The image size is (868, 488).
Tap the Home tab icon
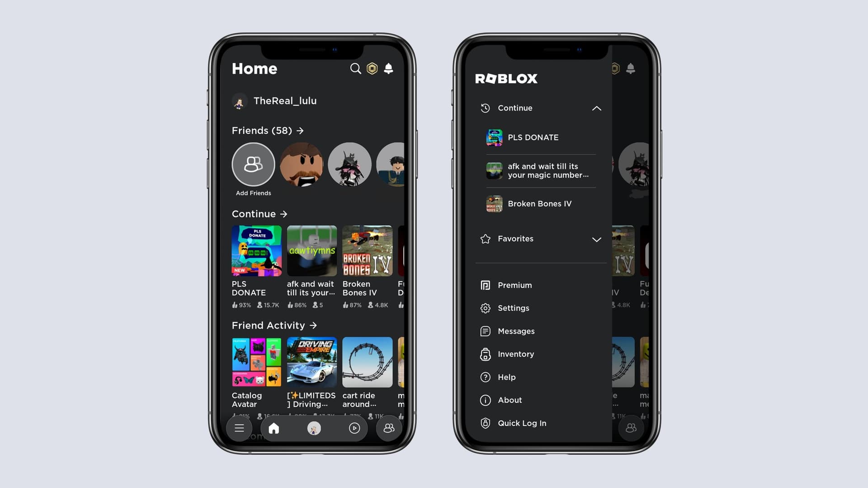[x=274, y=428]
